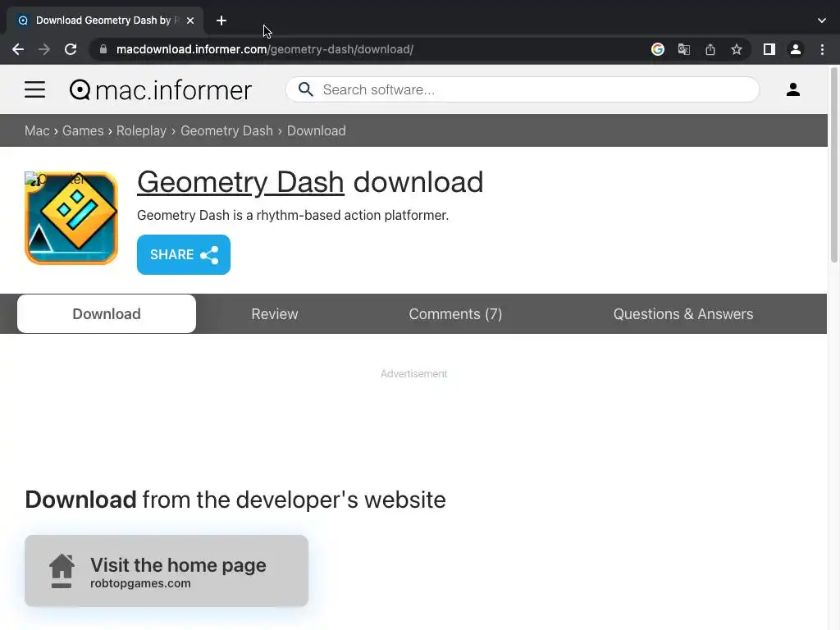
Task: Focus the Search software input field
Action: point(533,89)
